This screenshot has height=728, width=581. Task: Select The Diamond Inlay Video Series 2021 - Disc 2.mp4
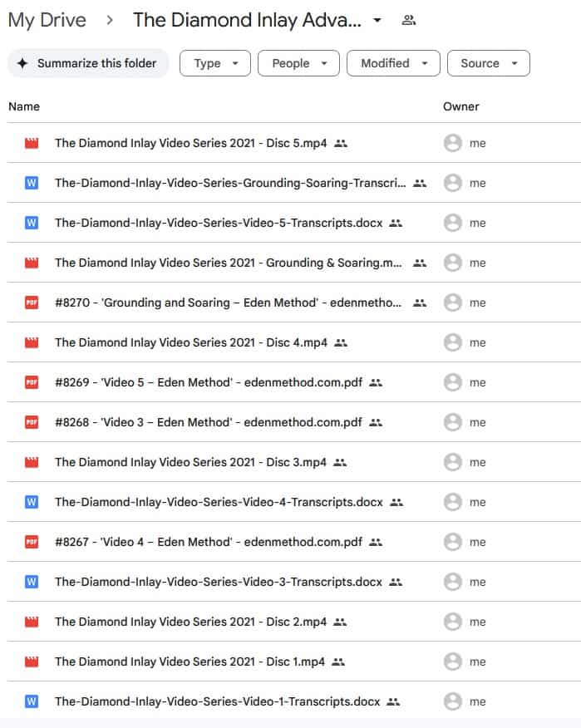(x=190, y=622)
